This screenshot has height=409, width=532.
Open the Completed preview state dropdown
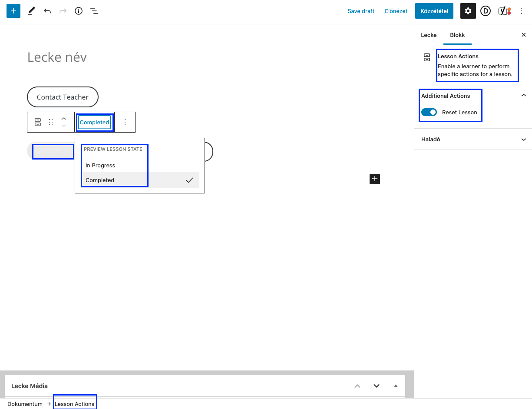click(x=94, y=122)
